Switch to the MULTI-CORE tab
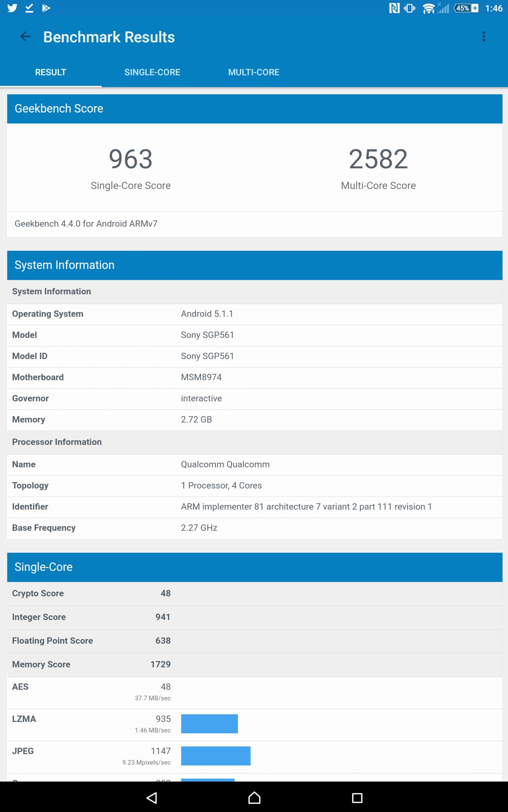 (x=254, y=72)
